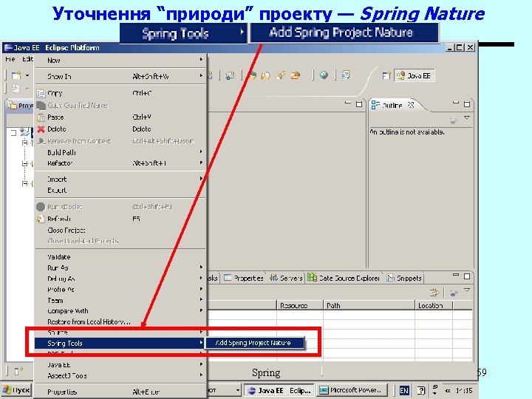This screenshot has width=532, height=399.
Task: Click the Open Perspective icon
Action: click(386, 75)
